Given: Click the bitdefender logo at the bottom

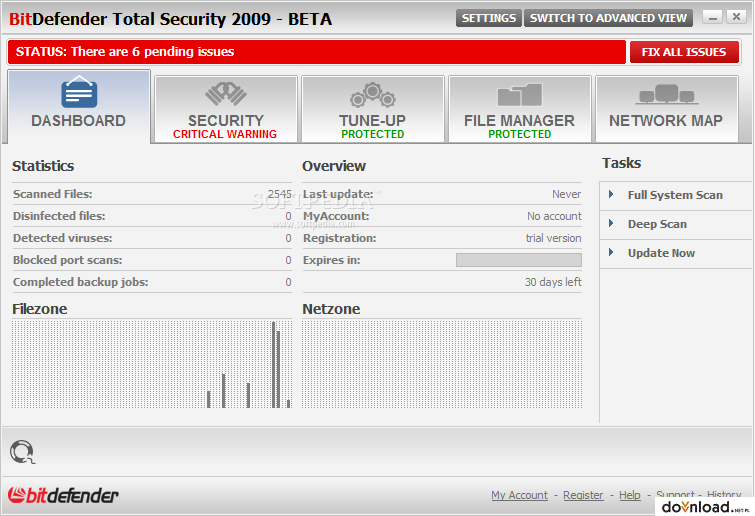Looking at the screenshot, I should pos(63,495).
